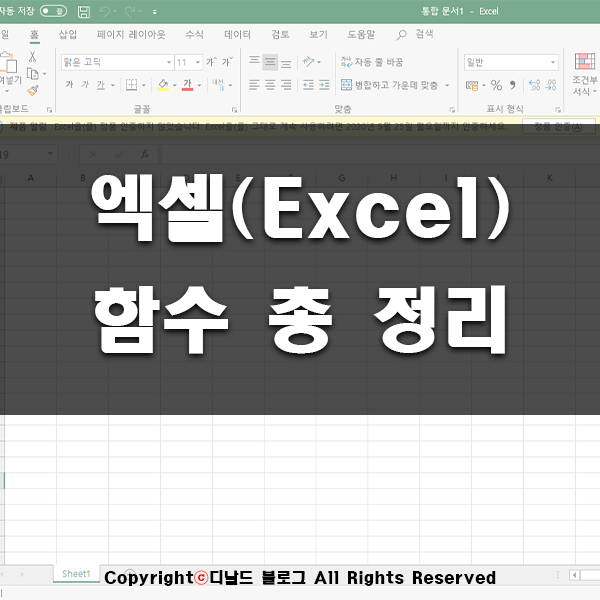The image size is (600, 600).
Task: Decrease font size with 가v button
Action: click(227, 62)
